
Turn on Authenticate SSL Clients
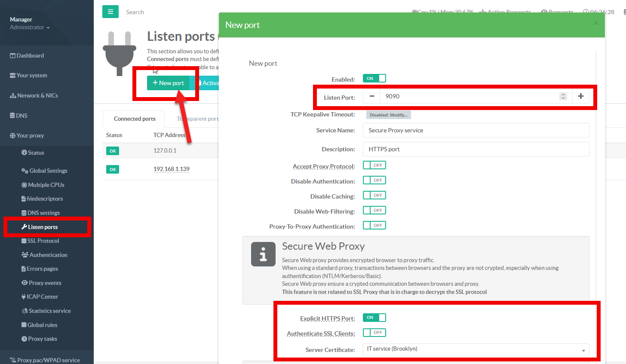(374, 333)
